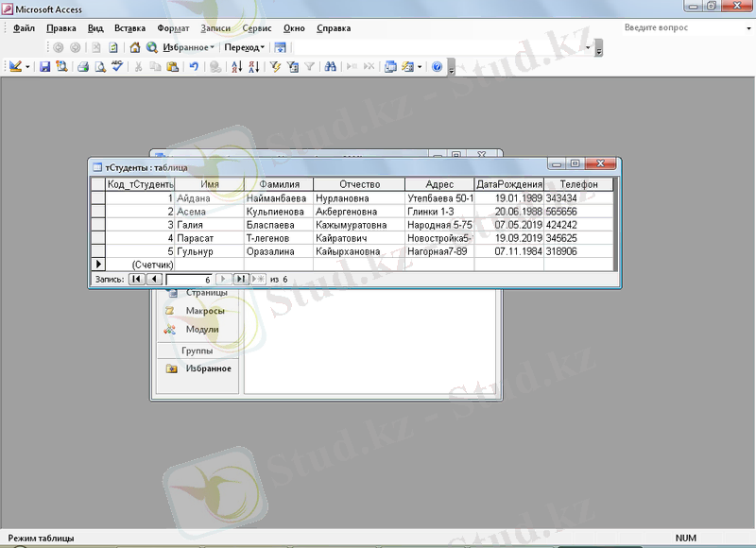Run the spelling check tool
The width and height of the screenshot is (756, 548).
click(117, 67)
